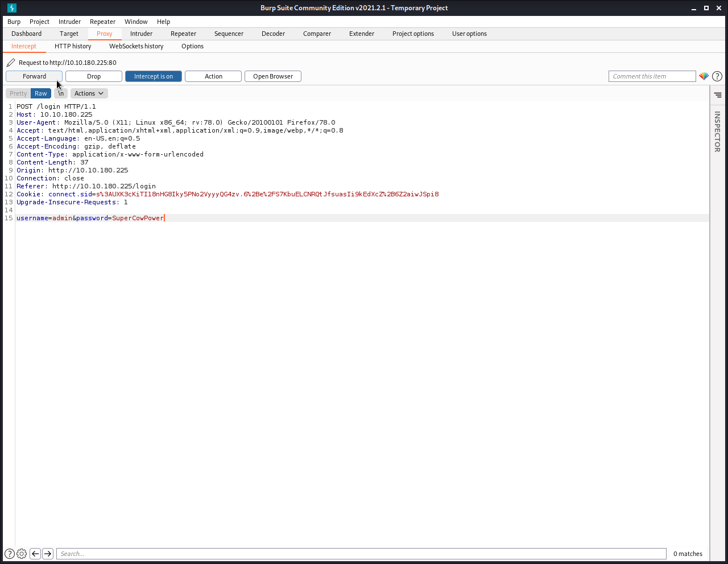Click the Content-Type header line

(x=110, y=154)
